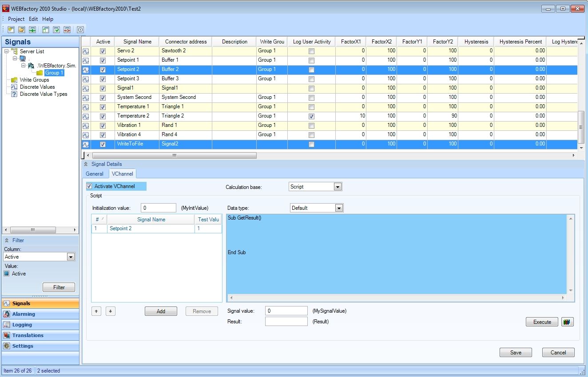Open the Filter Column dropdown
The width and height of the screenshot is (588, 377).
71,257
